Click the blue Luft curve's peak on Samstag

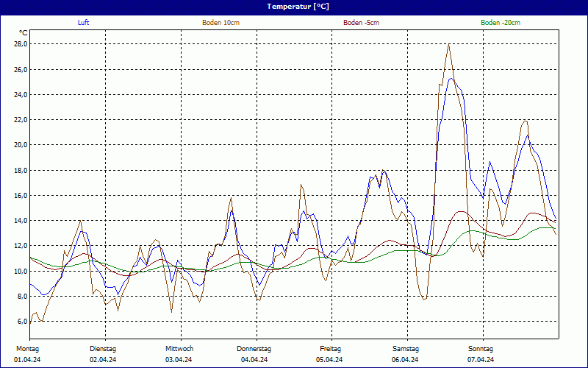coord(451,79)
